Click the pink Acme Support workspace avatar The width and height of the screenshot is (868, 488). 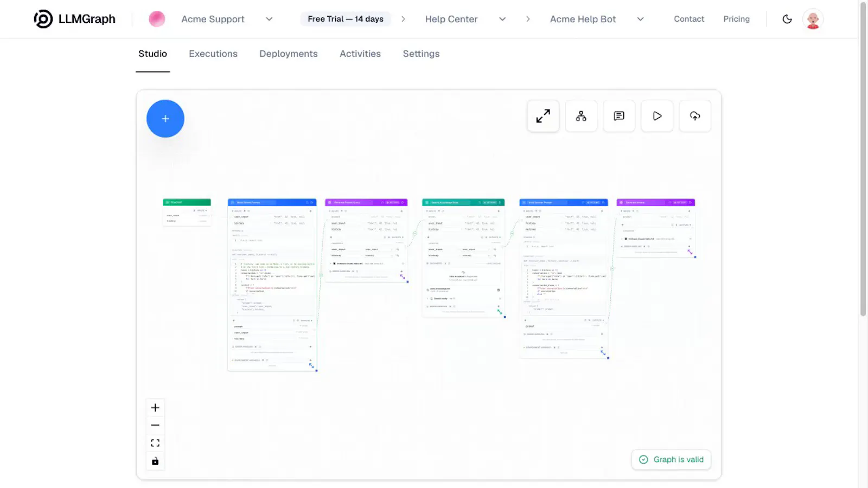[x=157, y=19]
